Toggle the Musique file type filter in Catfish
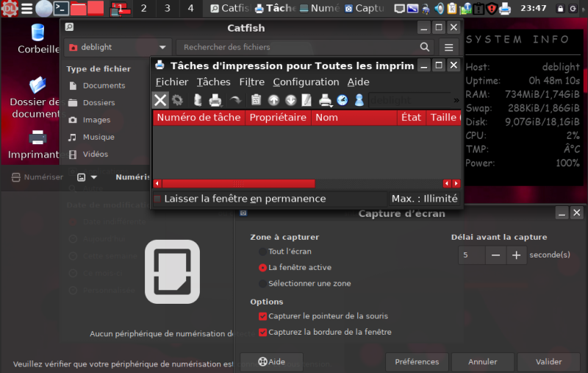This screenshot has height=373, width=588. pyautogui.click(x=91, y=138)
